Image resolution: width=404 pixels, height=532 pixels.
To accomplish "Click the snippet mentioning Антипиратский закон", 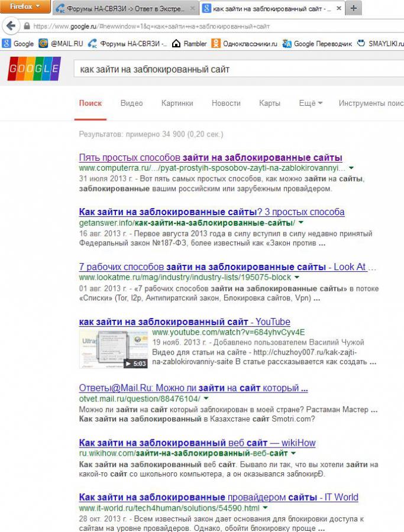I will [x=229, y=293].
